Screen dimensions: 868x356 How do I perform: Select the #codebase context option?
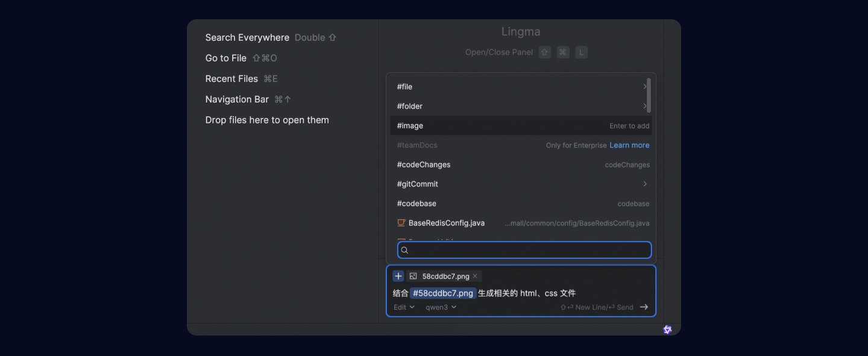point(417,204)
